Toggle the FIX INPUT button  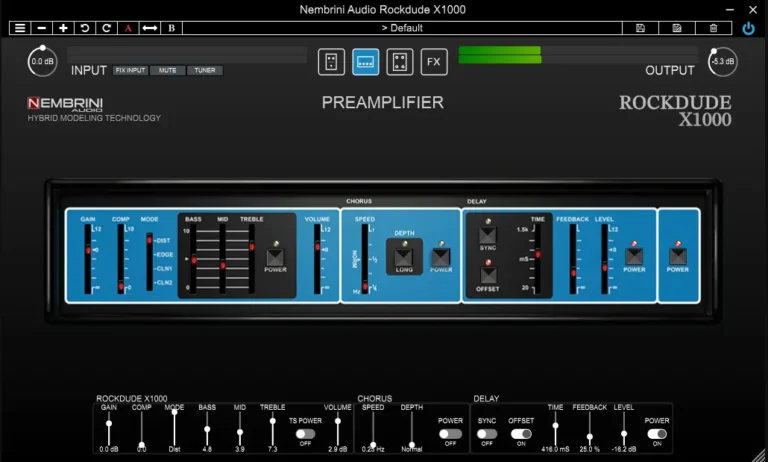click(130, 70)
